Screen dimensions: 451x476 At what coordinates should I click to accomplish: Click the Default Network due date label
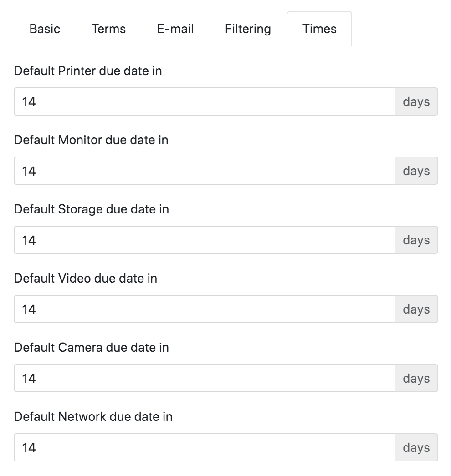pos(93,417)
